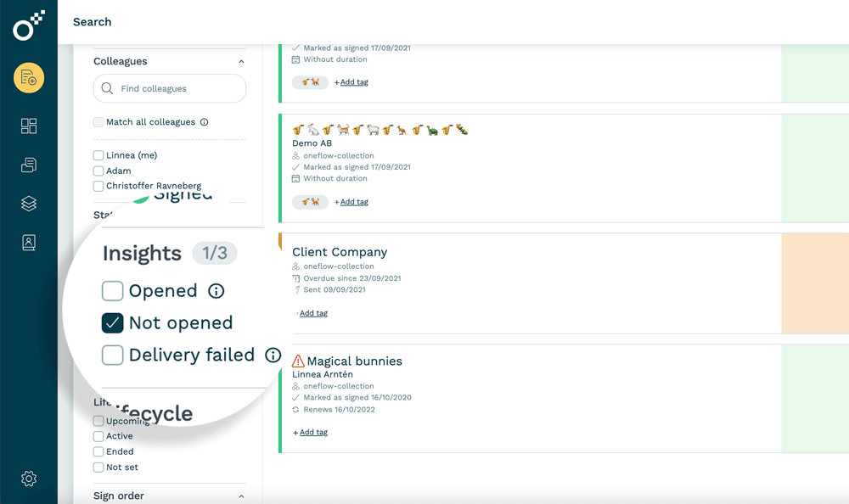The width and height of the screenshot is (849, 504).
Task: Click the Demo AB party name
Action: pos(312,143)
